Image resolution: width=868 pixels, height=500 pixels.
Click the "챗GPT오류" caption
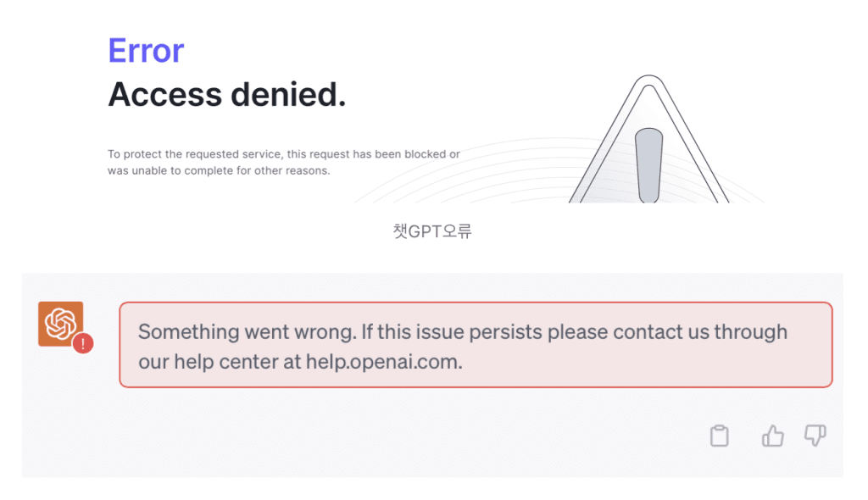(x=432, y=231)
